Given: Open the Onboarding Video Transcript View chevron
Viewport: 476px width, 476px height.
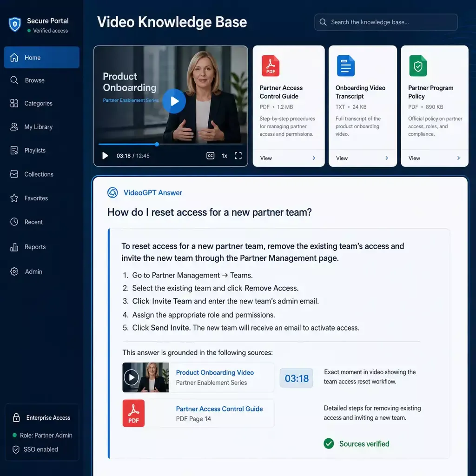Looking at the screenshot, I should coord(387,158).
